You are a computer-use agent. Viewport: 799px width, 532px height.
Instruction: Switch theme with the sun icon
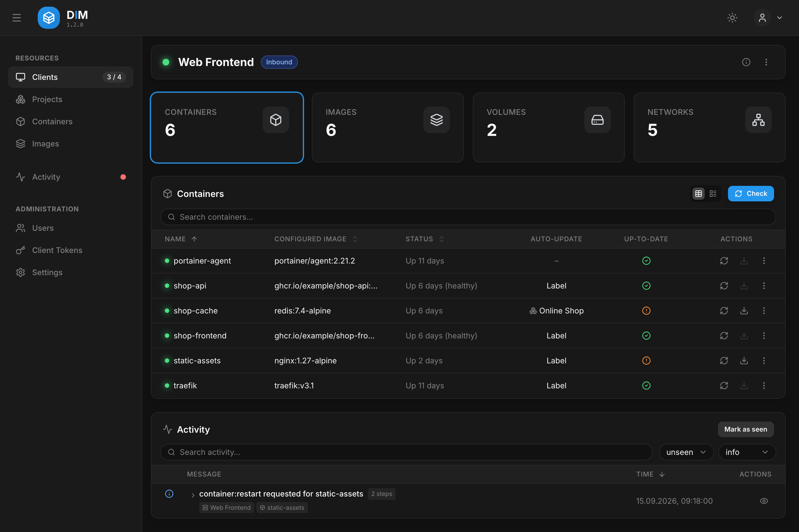[x=732, y=18]
